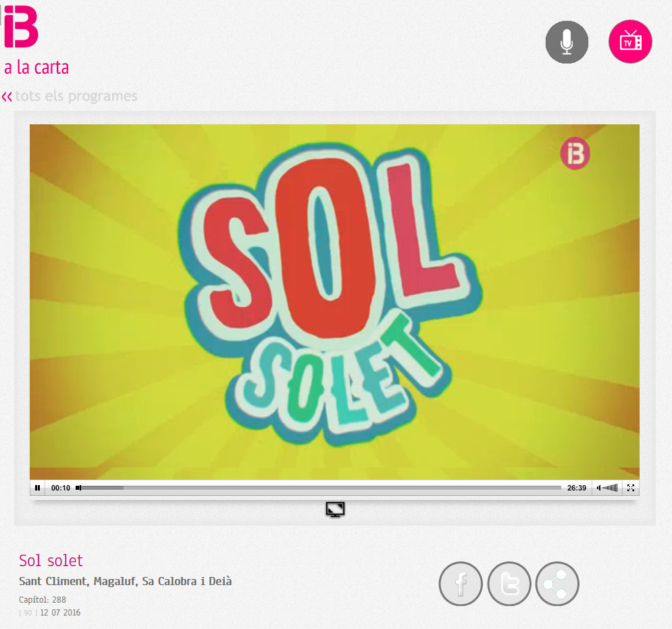Click the elapsed time 00:10 display

[x=60, y=488]
